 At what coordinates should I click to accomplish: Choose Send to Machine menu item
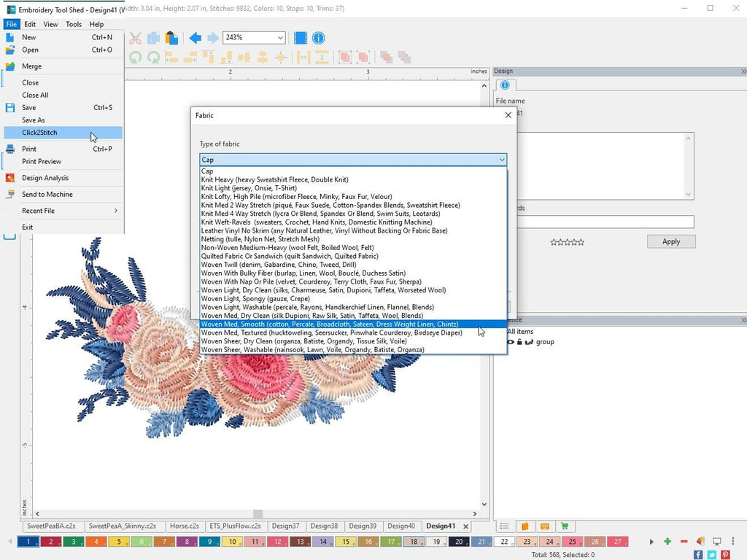tap(63, 194)
